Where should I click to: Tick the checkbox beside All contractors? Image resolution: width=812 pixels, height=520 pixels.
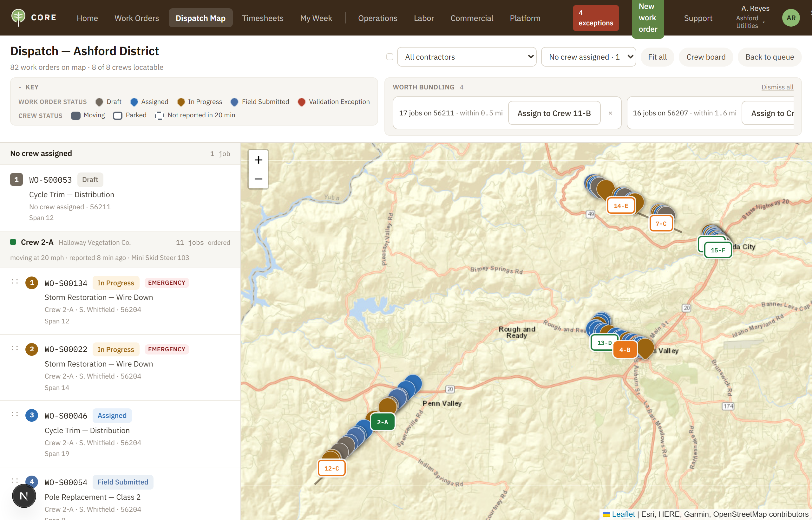pos(390,57)
